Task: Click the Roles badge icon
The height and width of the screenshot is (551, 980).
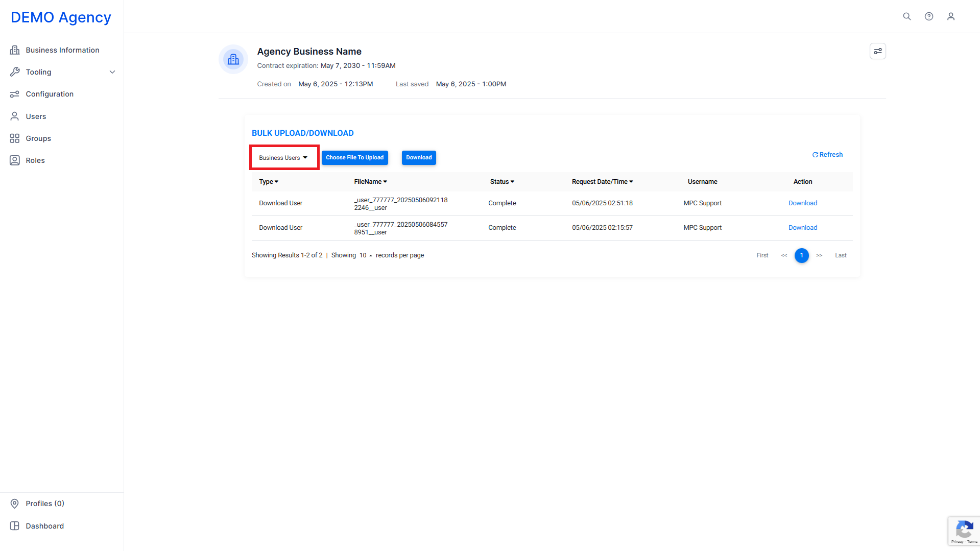Action: click(x=15, y=160)
